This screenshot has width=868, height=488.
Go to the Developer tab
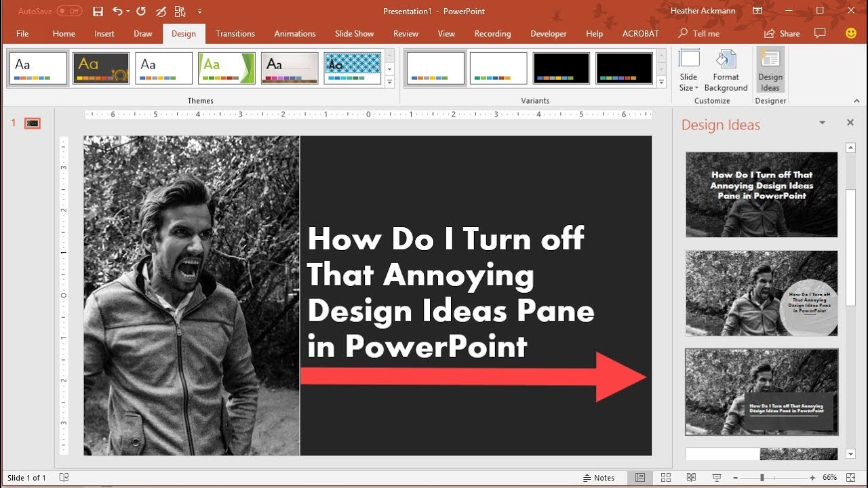pyautogui.click(x=549, y=33)
